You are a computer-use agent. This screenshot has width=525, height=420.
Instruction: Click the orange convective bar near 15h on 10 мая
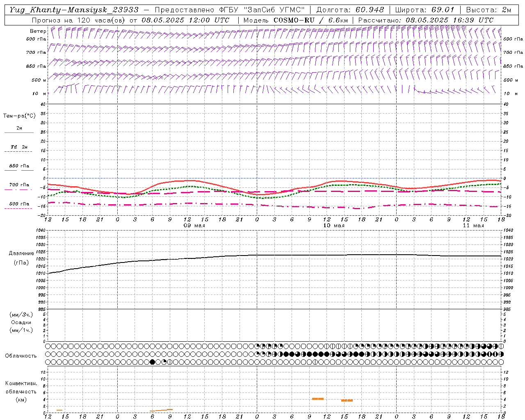347,400
